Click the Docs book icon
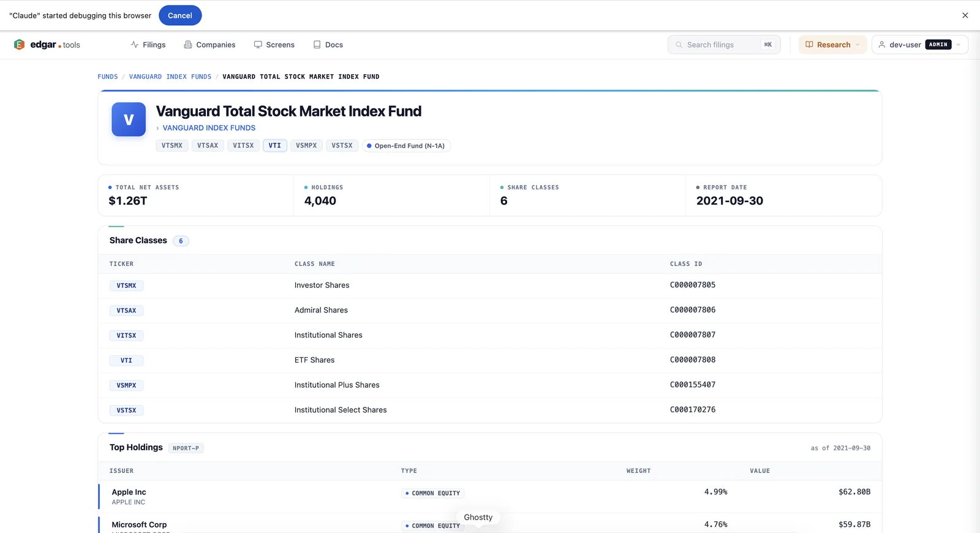This screenshot has width=980, height=533. tap(317, 45)
